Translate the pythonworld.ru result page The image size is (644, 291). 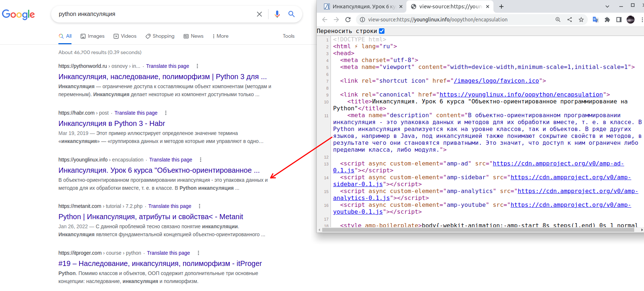[168, 66]
